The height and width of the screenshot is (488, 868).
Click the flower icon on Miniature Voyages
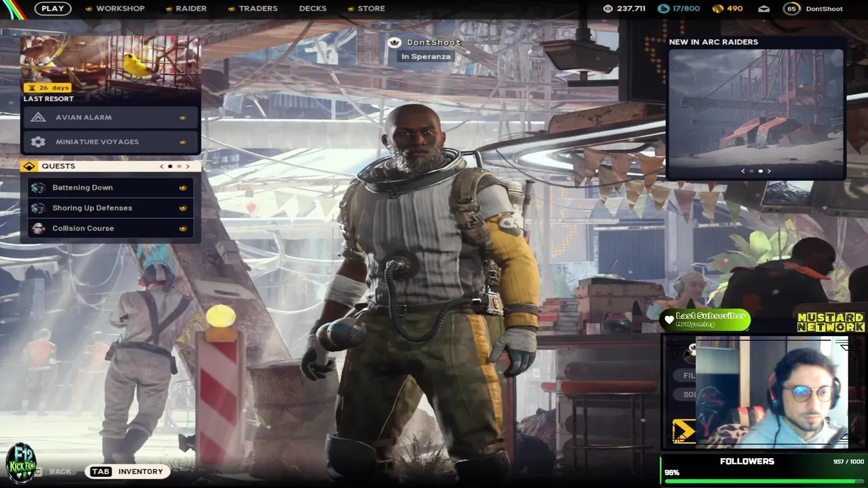click(x=38, y=142)
